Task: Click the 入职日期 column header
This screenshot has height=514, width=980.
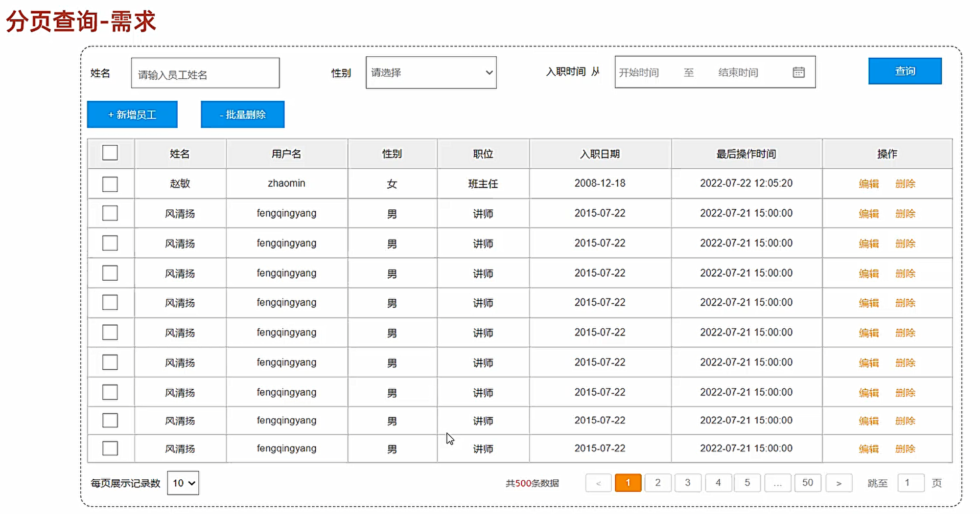Action: tap(600, 154)
